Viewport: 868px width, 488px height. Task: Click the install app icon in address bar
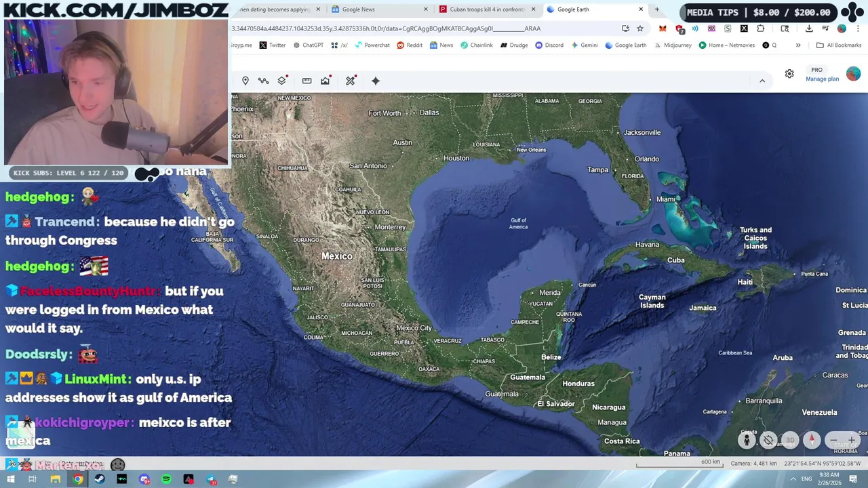[x=625, y=28]
